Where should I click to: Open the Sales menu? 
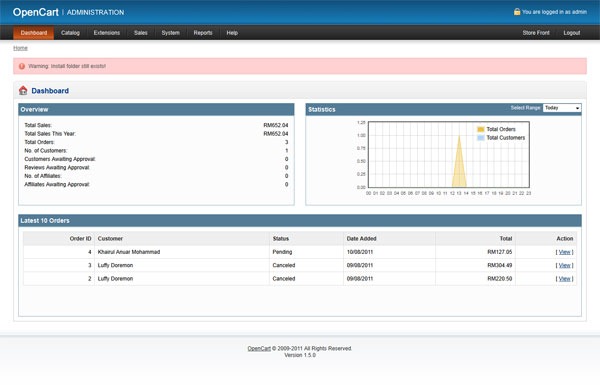click(x=140, y=33)
